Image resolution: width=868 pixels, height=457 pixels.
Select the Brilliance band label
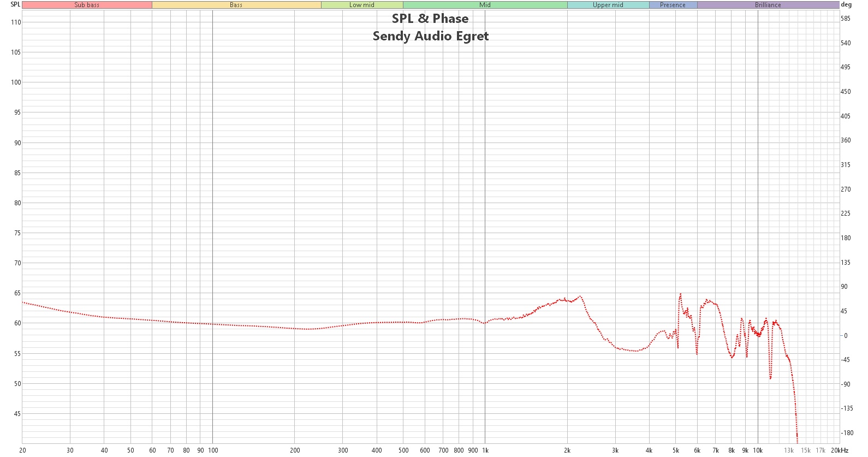coord(768,5)
